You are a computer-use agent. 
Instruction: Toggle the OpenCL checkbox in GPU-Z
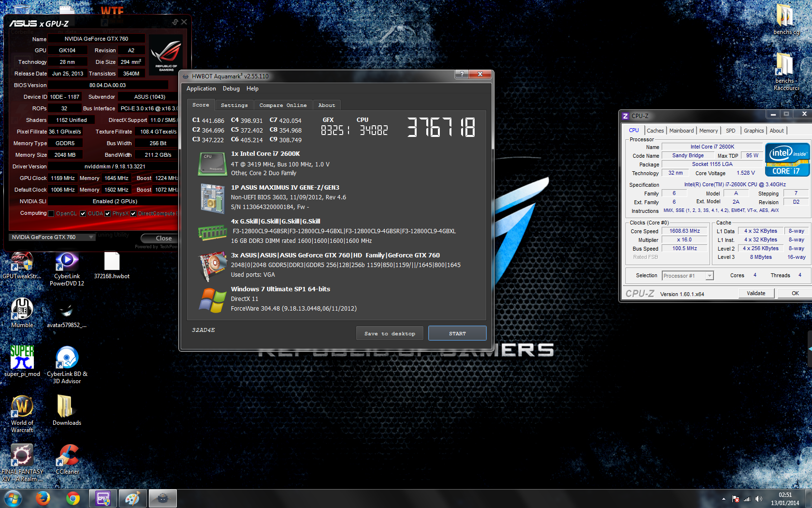[x=51, y=213]
